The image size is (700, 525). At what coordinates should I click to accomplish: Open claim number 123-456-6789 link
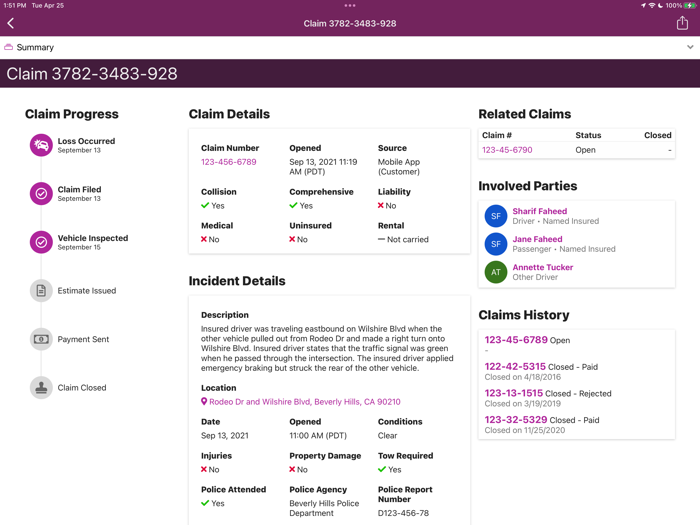point(229,162)
